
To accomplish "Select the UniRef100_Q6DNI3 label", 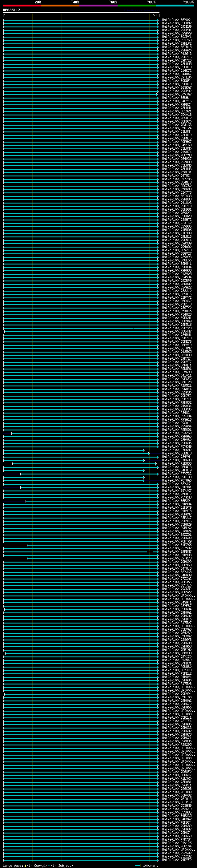I will [177, 454].
